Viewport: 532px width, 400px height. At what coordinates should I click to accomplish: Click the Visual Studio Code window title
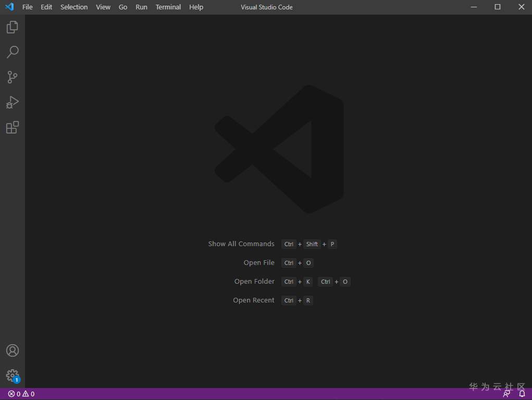pyautogui.click(x=267, y=7)
